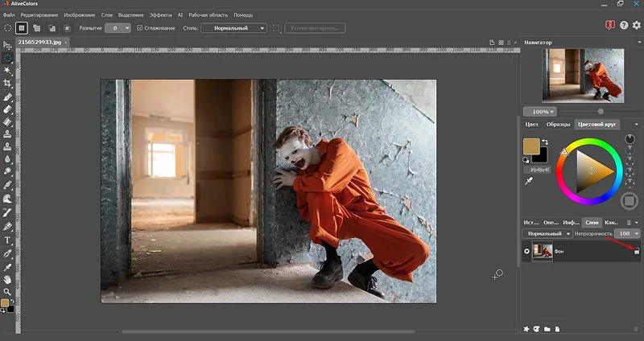
Task: Switch to the Кан... channels tab
Action: (612, 223)
